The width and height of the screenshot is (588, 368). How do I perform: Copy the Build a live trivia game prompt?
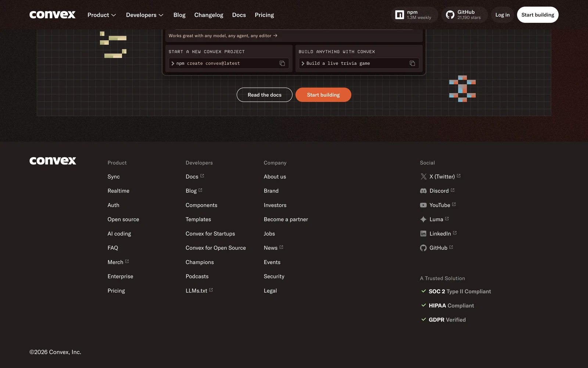(412, 63)
